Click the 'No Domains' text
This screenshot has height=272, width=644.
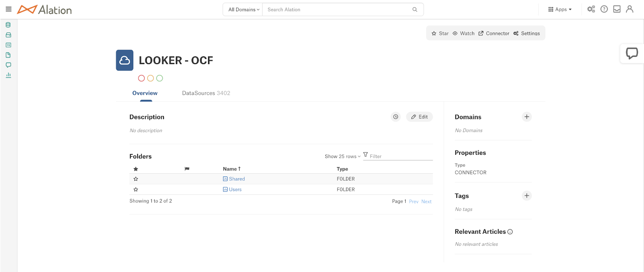point(469,131)
